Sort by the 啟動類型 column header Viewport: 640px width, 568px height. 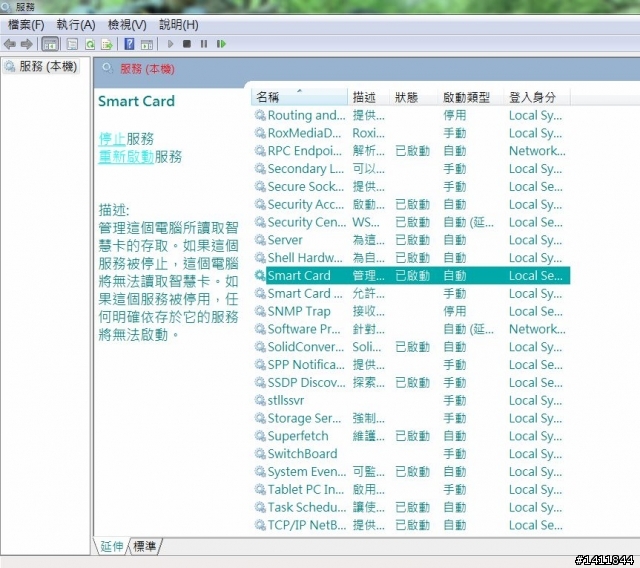pos(470,97)
